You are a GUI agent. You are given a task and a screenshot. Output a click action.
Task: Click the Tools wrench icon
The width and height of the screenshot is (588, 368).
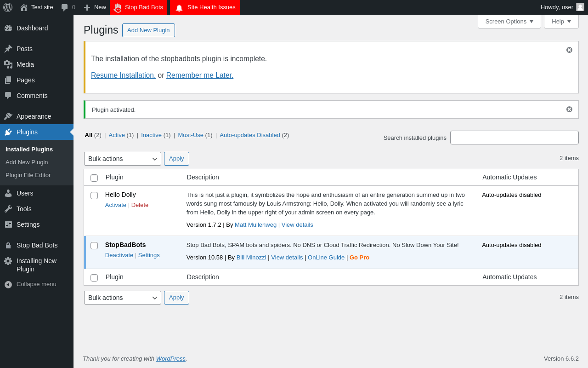point(8,209)
